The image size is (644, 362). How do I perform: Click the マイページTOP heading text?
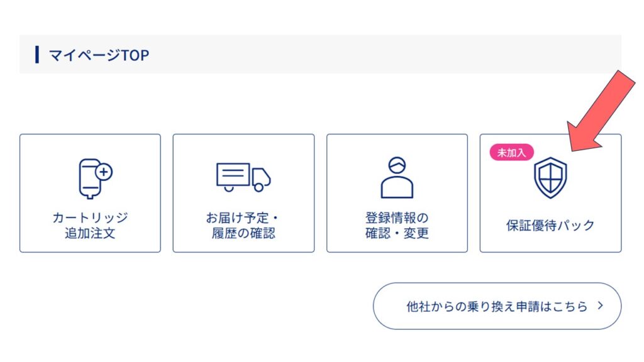click(99, 55)
